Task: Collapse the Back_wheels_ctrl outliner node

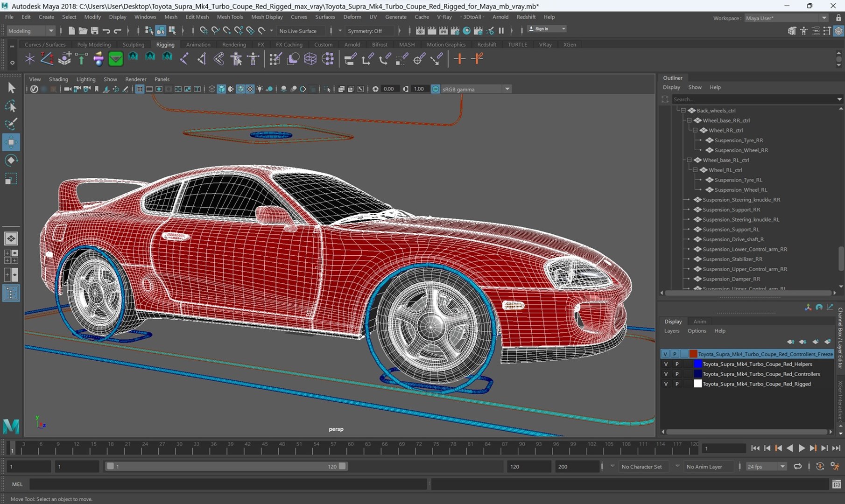Action: click(683, 111)
